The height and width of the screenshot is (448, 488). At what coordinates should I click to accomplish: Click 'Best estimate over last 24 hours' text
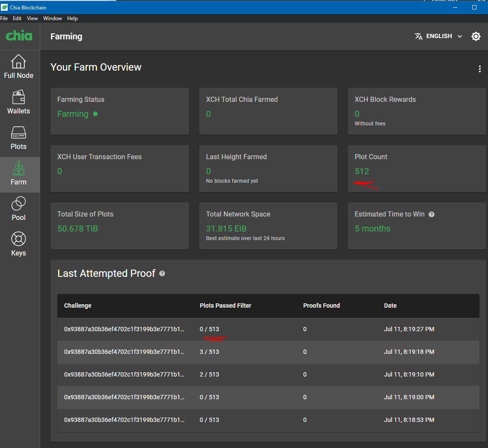[245, 238]
